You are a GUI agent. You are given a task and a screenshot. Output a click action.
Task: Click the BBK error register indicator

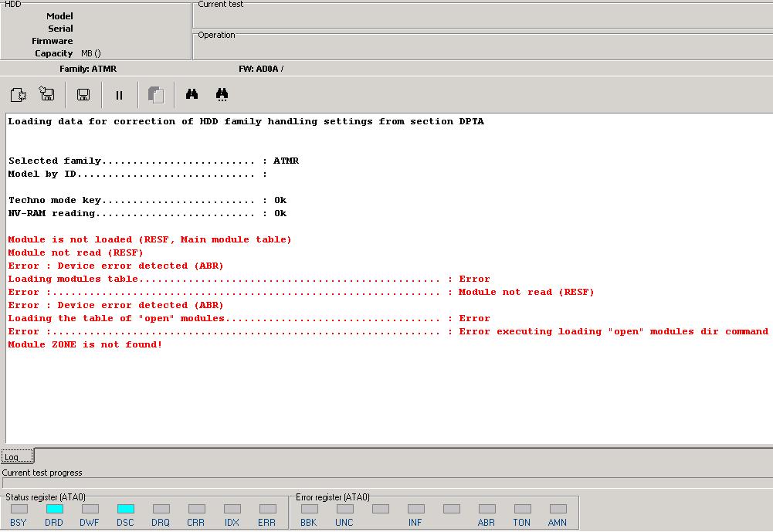point(310,509)
